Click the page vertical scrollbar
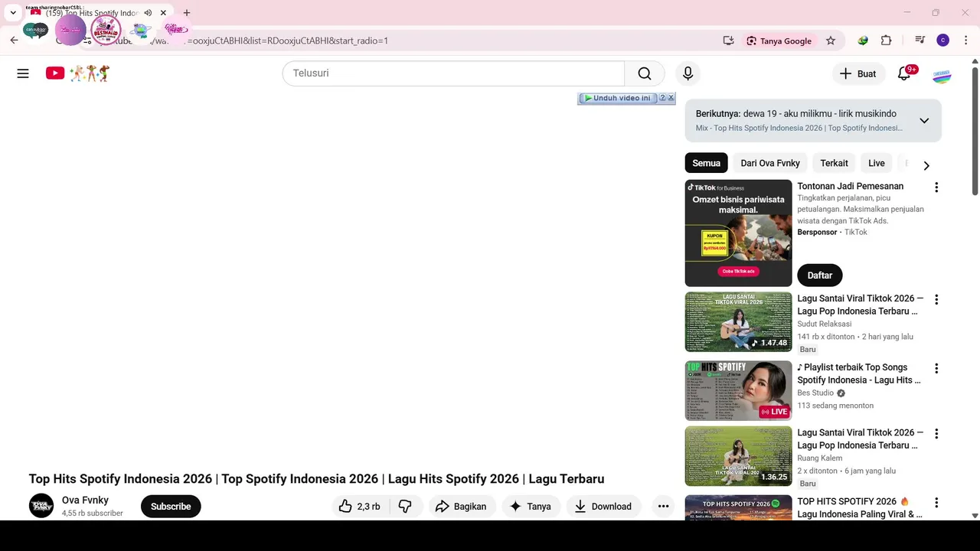The height and width of the screenshot is (551, 980). 975,130
